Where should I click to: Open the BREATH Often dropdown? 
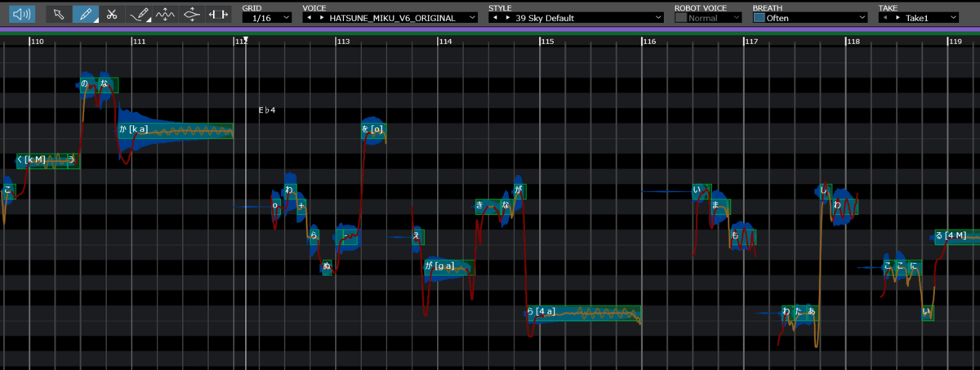816,17
